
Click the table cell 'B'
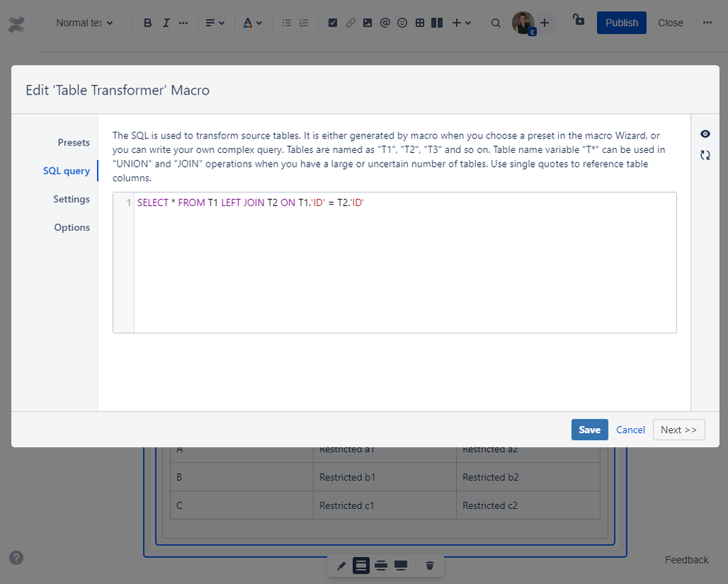(x=241, y=477)
